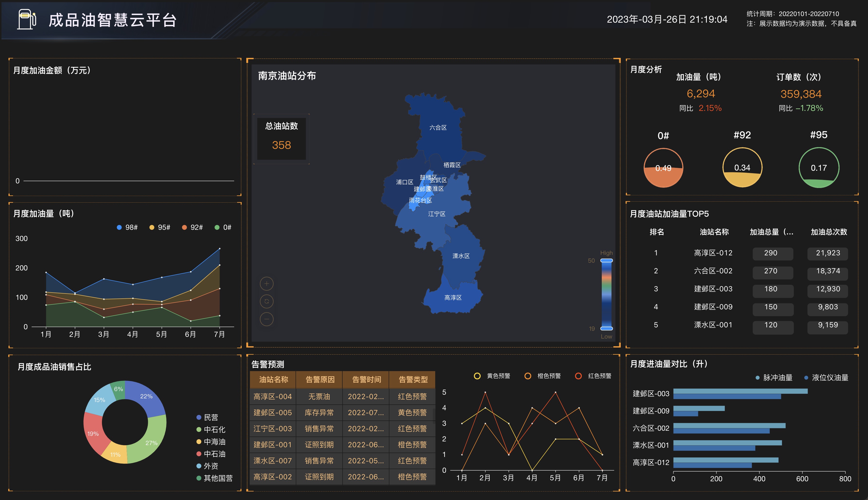Screen dimensions: 868x500
Task: Click the 0# liquid gauge 0.49
Action: [663, 168]
